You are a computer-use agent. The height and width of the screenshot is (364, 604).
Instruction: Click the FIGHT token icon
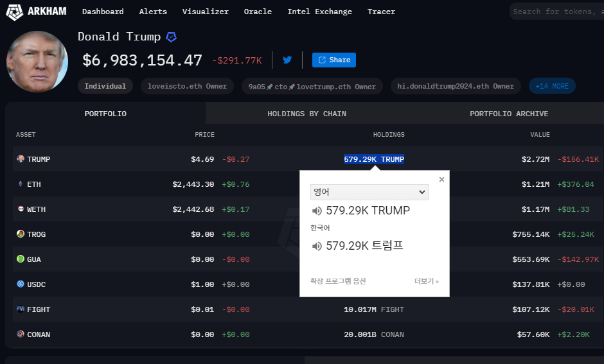coord(21,309)
